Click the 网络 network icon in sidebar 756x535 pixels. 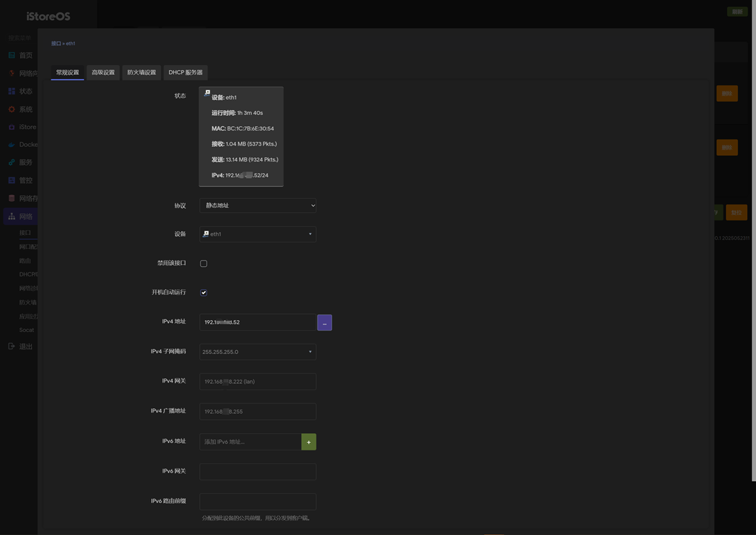(12, 216)
